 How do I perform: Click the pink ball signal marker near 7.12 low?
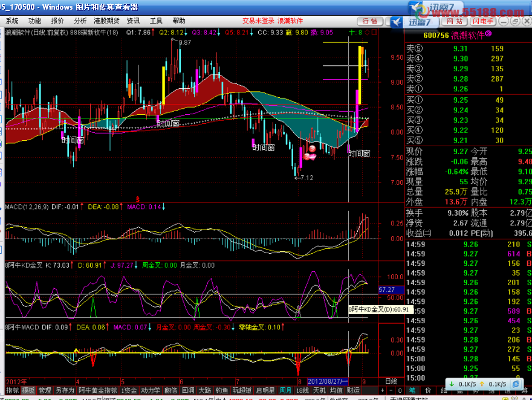pyautogui.click(x=312, y=149)
